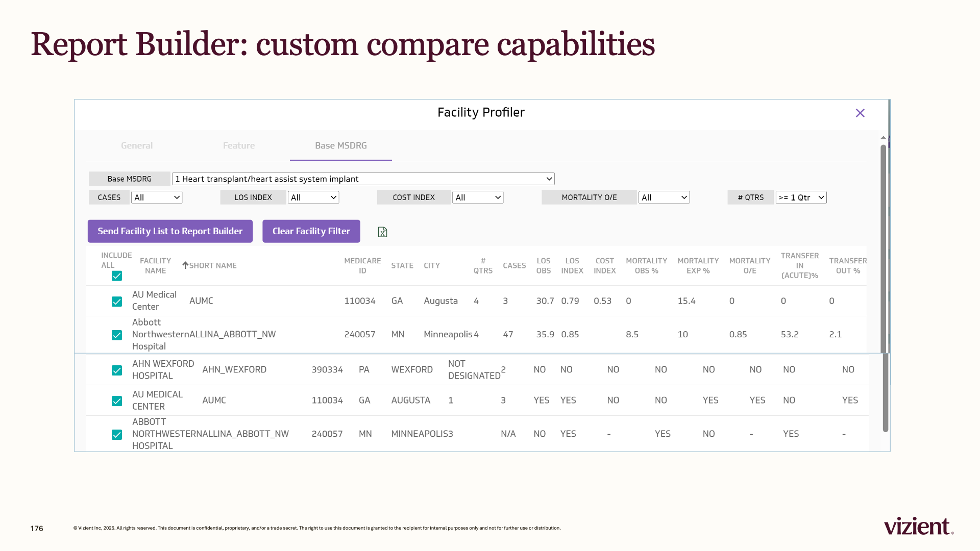Toggle the INCLUDE ALL checkbox

(117, 276)
